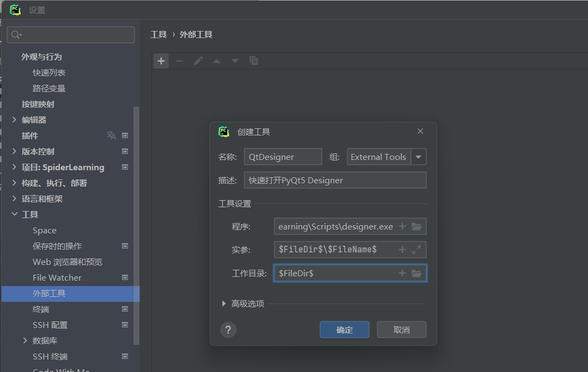Insert macro in the program field
This screenshot has height=372, width=588.
click(x=402, y=226)
